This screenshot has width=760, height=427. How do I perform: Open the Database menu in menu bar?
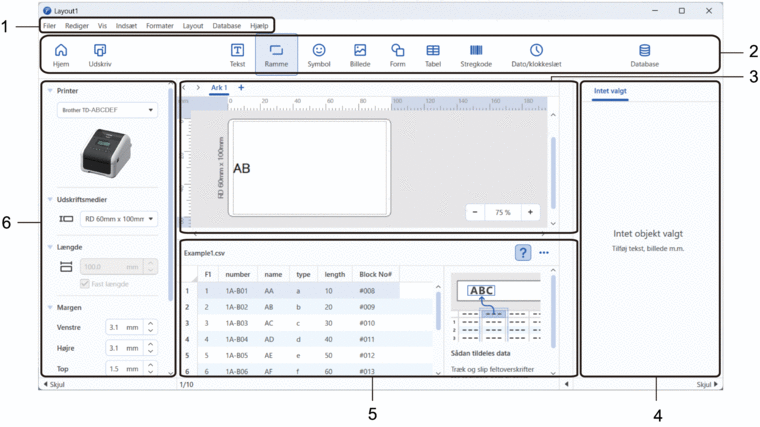pos(226,26)
